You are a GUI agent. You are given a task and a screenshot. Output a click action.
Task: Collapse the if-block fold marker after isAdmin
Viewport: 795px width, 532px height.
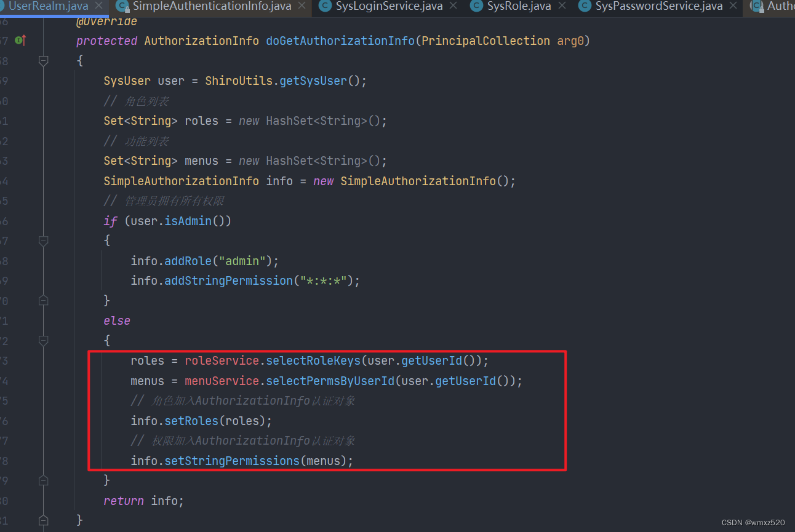pyautogui.click(x=43, y=240)
